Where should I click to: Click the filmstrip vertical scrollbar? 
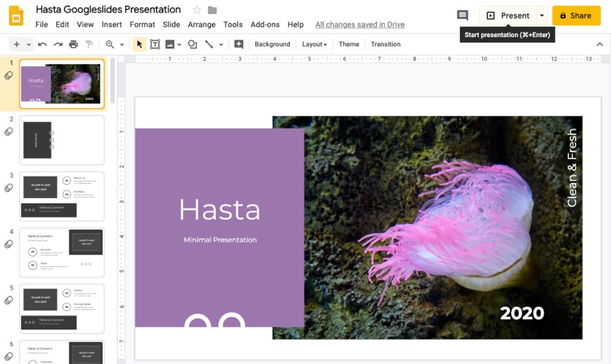pos(113,80)
